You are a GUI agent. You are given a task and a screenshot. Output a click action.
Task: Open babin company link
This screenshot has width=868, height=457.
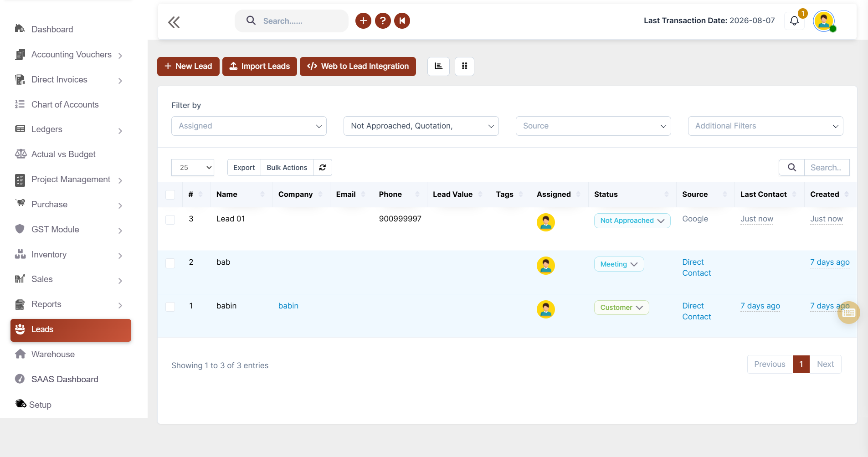[x=288, y=306]
